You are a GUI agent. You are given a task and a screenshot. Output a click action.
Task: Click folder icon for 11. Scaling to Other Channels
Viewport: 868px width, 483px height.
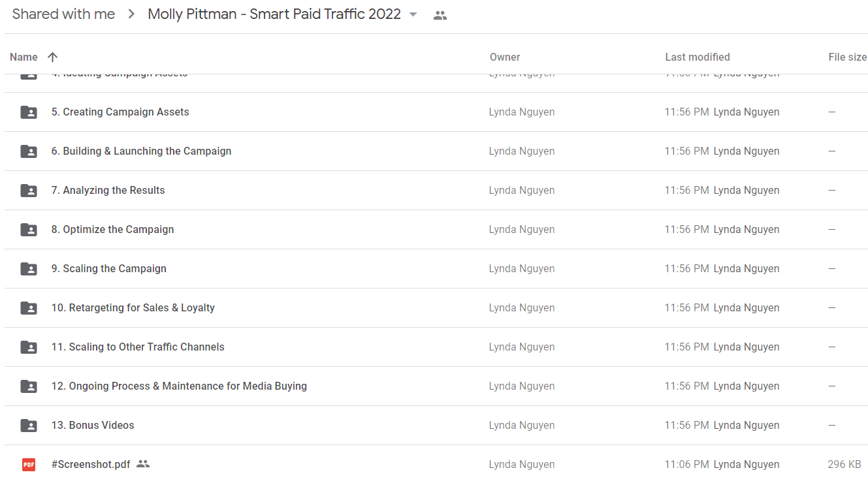pos(29,347)
